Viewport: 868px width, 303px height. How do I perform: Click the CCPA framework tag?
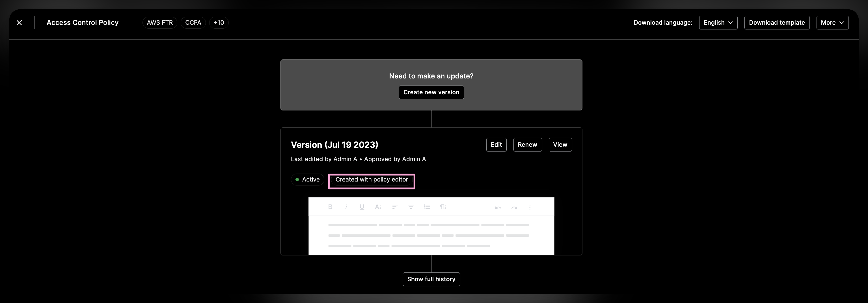(x=193, y=23)
